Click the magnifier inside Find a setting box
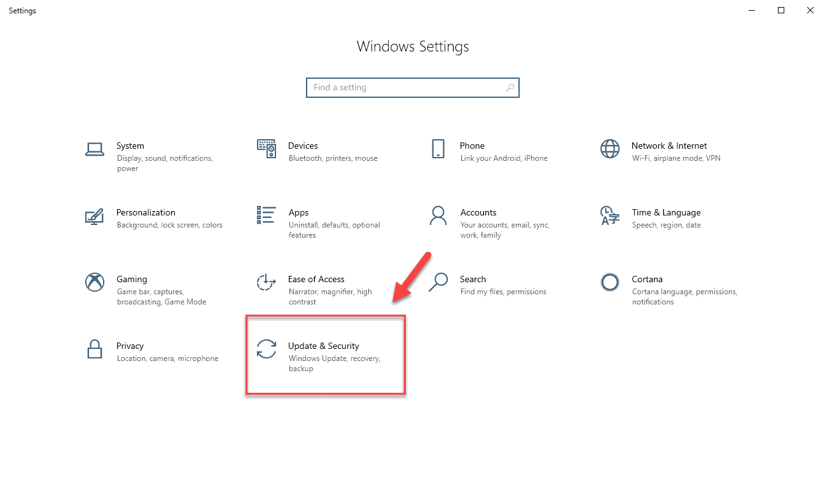Screen dimensions: 825x504 [x=510, y=88]
